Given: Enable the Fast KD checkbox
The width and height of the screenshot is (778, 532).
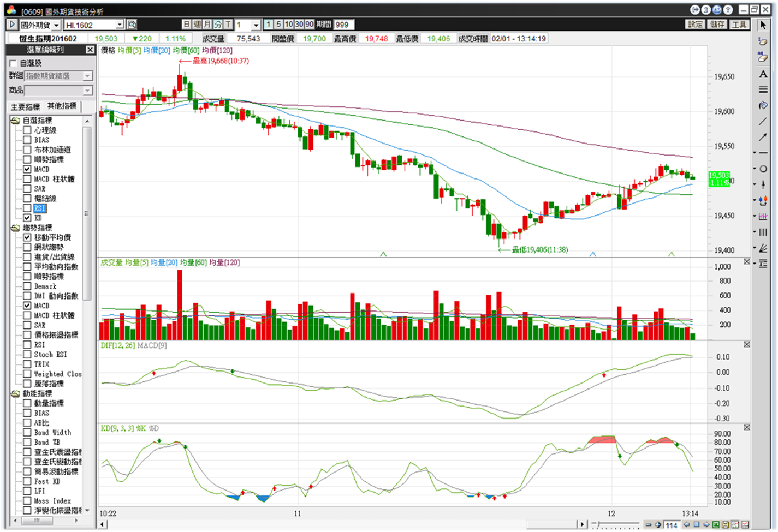Looking at the screenshot, I should pyautogui.click(x=27, y=481).
